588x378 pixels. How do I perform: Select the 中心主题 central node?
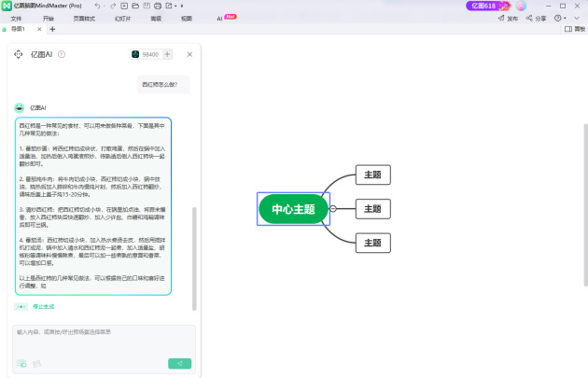click(x=293, y=210)
